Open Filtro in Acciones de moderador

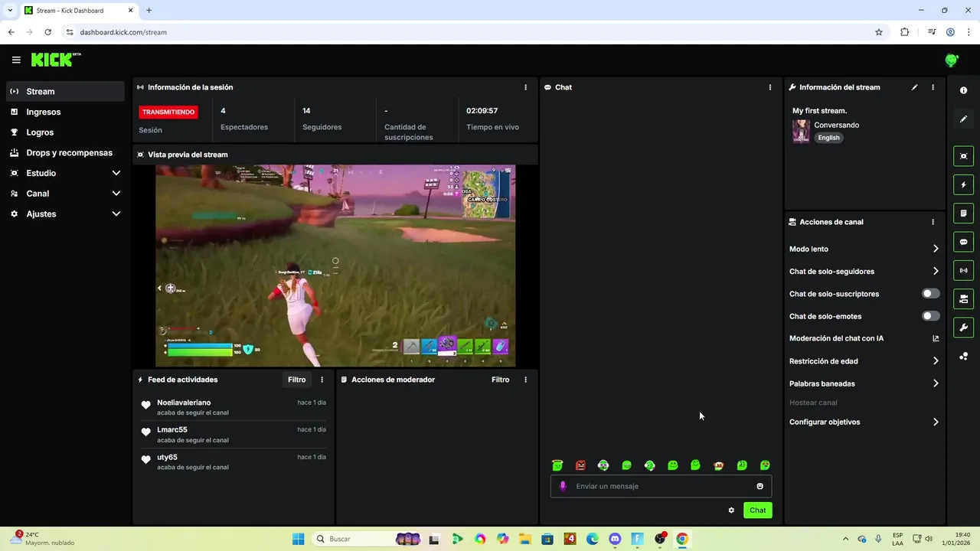(500, 380)
